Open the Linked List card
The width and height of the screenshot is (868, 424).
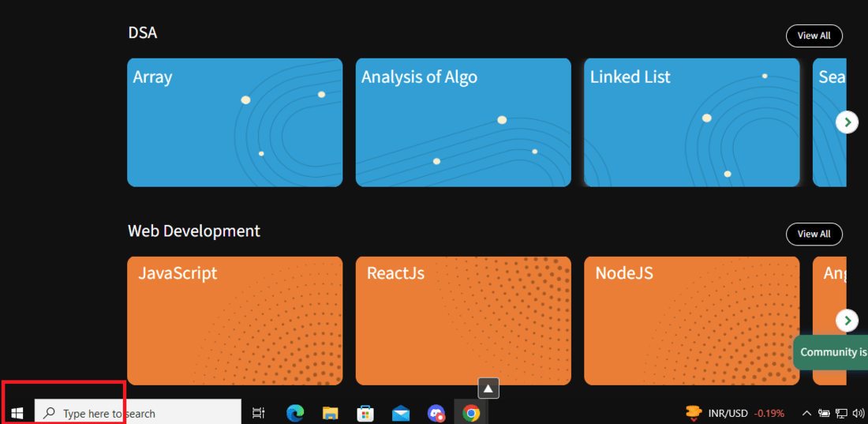(x=692, y=122)
